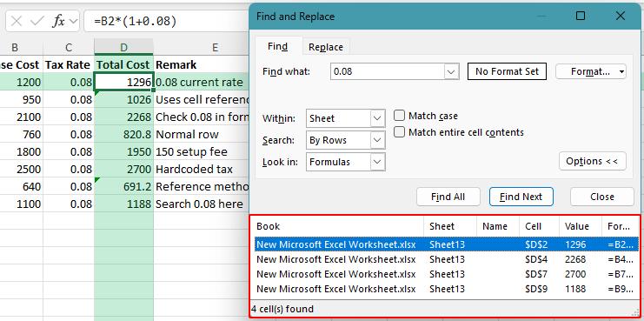
Task: Select the base cost cell 760
Action: tap(22, 134)
